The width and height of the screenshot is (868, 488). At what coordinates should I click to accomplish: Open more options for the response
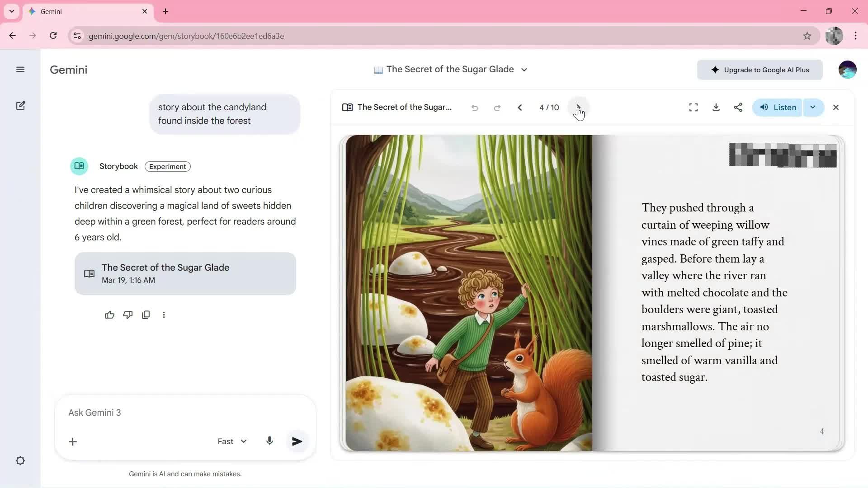(164, 315)
